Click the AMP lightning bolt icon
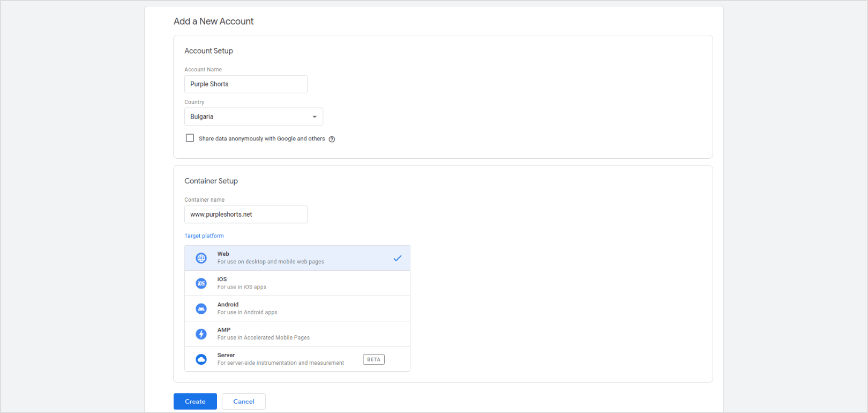Screen dimensions: 868x413 [201, 334]
